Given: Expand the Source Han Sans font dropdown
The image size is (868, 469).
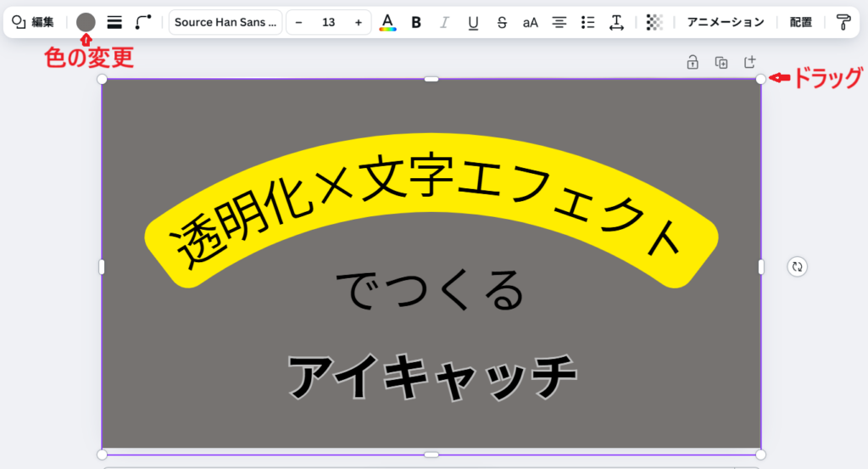Looking at the screenshot, I should coord(225,22).
